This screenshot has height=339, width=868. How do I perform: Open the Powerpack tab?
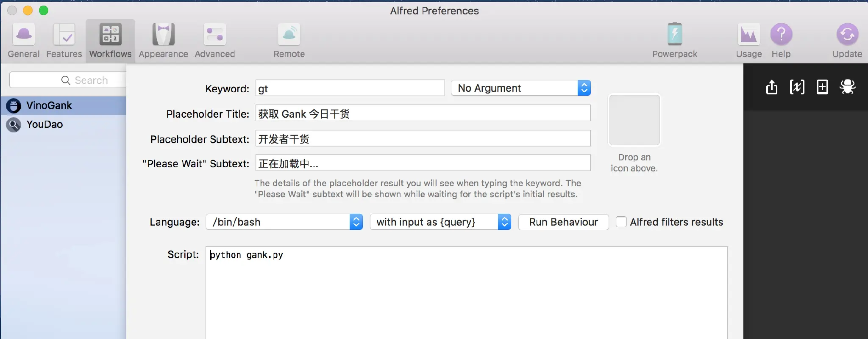pyautogui.click(x=674, y=41)
